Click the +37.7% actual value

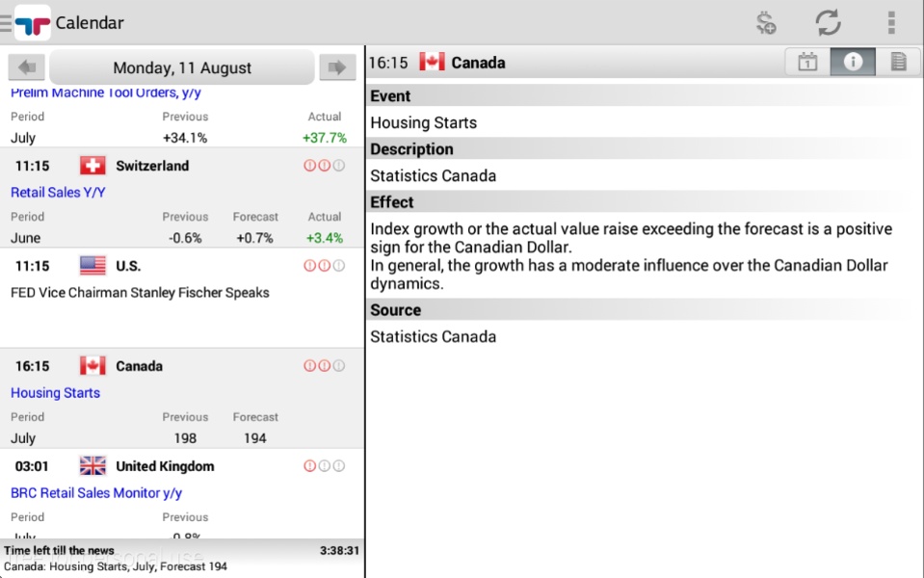(324, 138)
